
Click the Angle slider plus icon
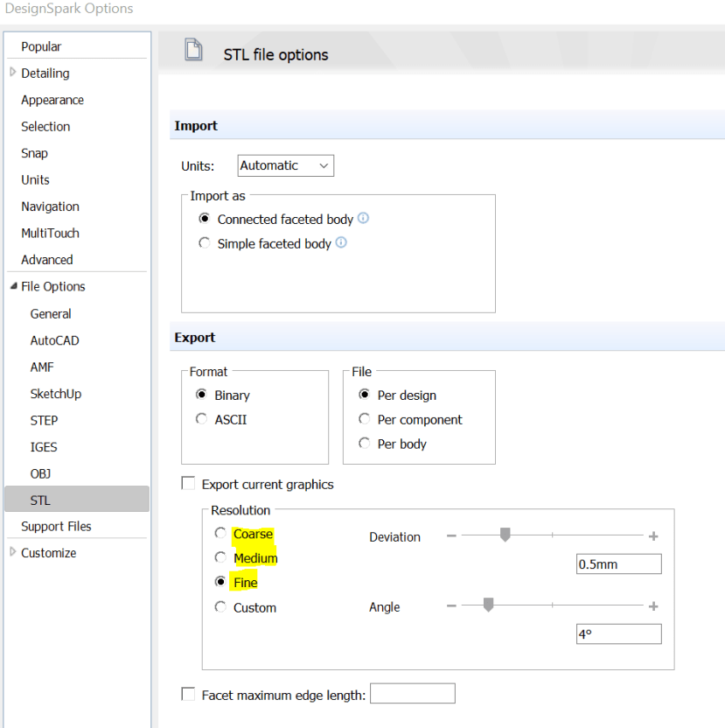[653, 606]
